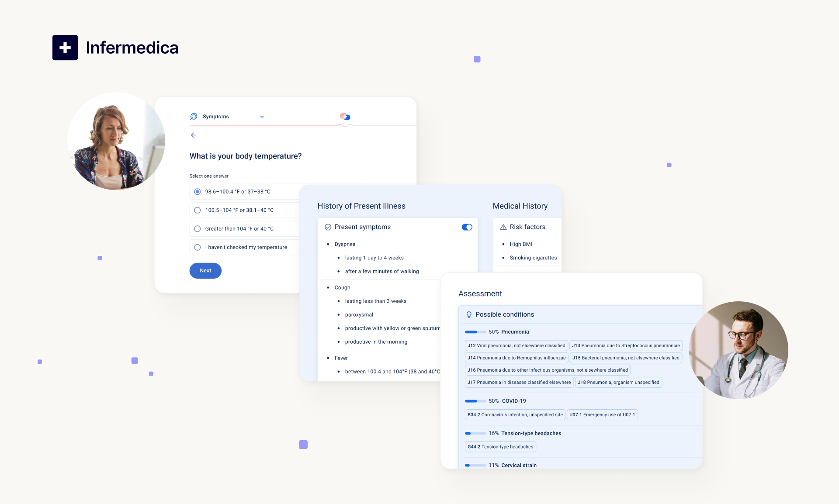Click the G44.2 Tension-type headaches tag
The height and width of the screenshot is (504, 839).
500,447
